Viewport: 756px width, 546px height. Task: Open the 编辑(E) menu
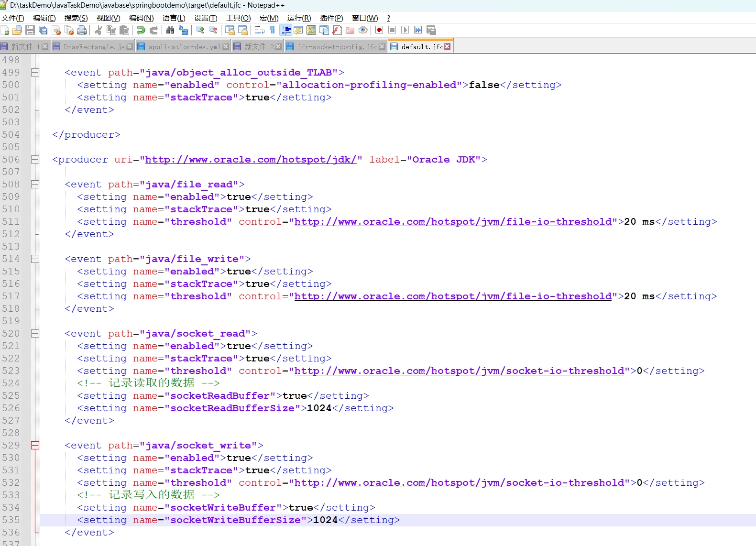click(44, 18)
